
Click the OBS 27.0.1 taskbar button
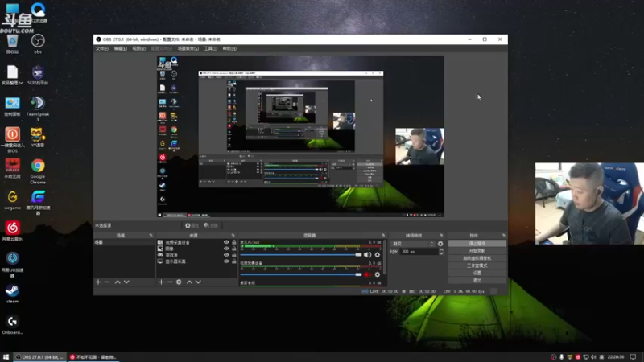[x=39, y=357]
